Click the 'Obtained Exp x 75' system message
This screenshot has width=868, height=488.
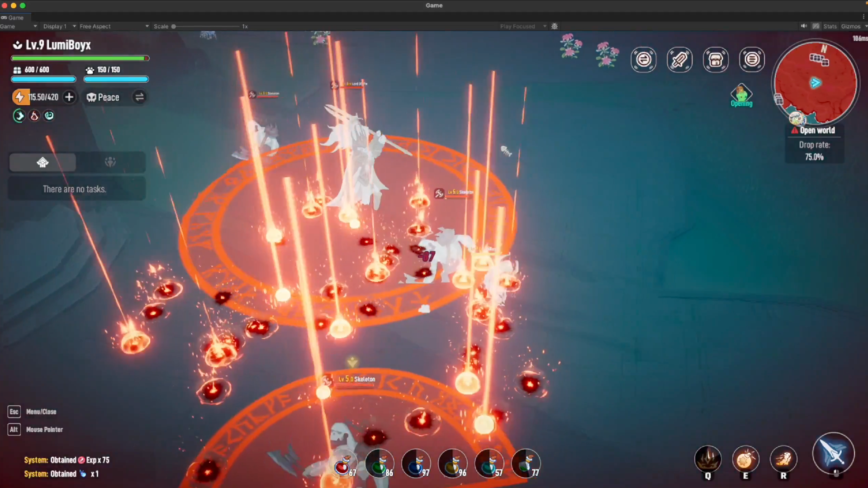(67, 460)
